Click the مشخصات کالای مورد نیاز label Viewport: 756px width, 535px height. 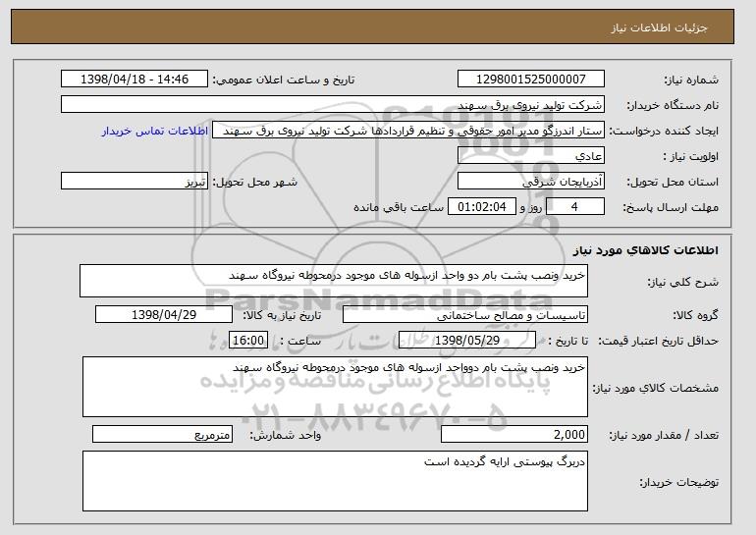coord(655,388)
